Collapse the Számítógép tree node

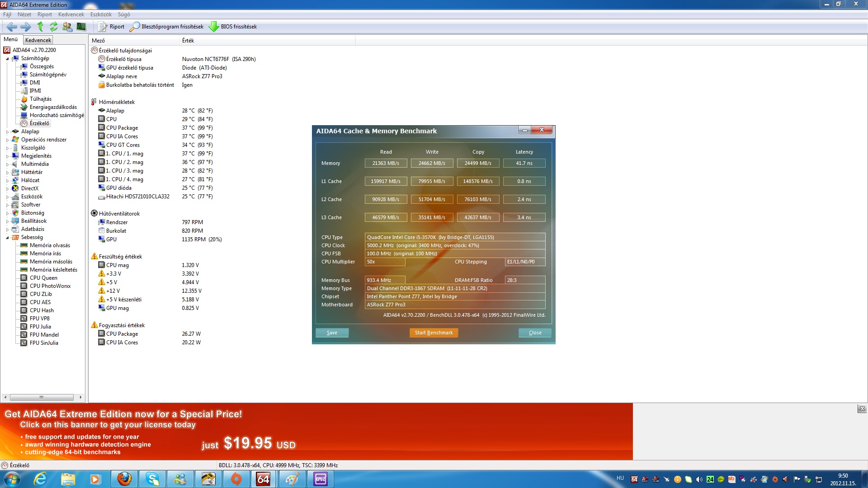tap(7, 58)
